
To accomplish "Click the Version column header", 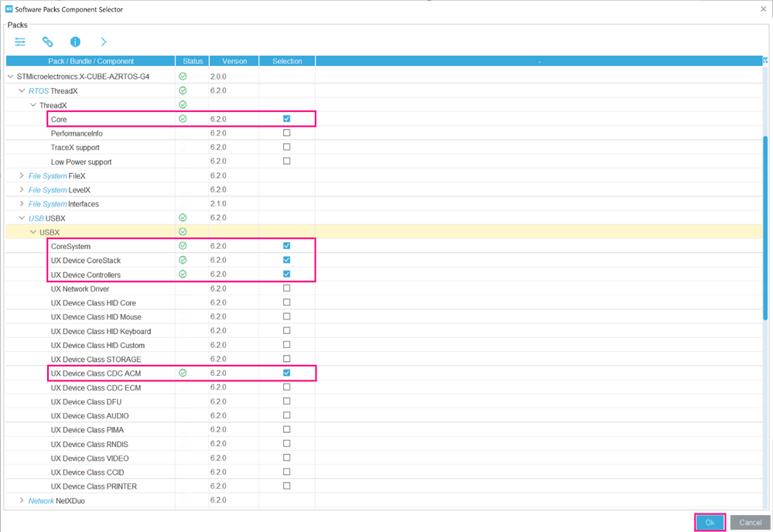I will (x=234, y=61).
